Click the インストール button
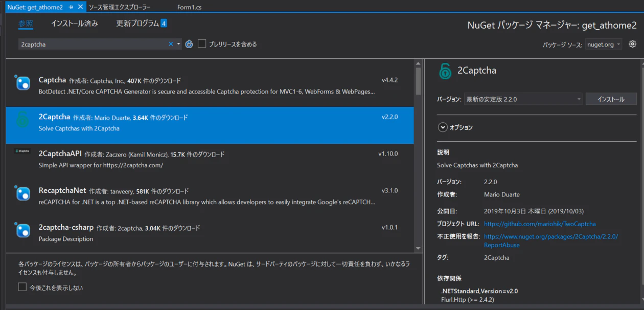This screenshot has height=310, width=644. click(x=611, y=99)
